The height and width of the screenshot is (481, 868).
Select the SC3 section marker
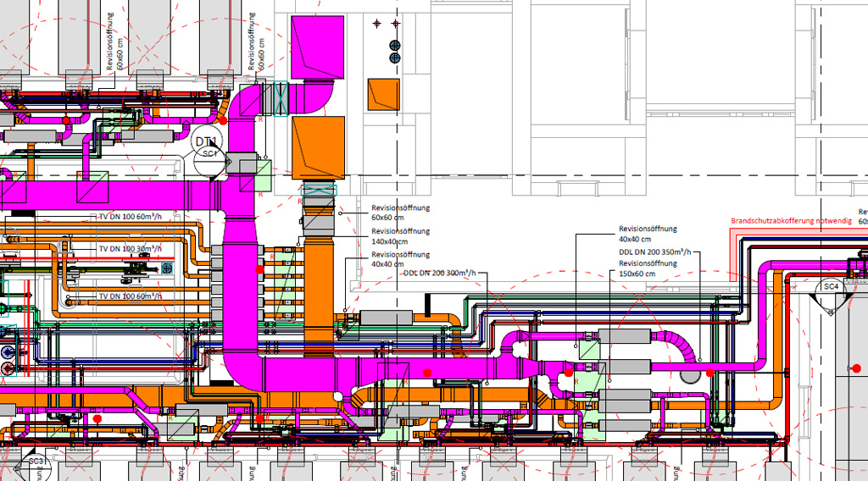click(36, 462)
